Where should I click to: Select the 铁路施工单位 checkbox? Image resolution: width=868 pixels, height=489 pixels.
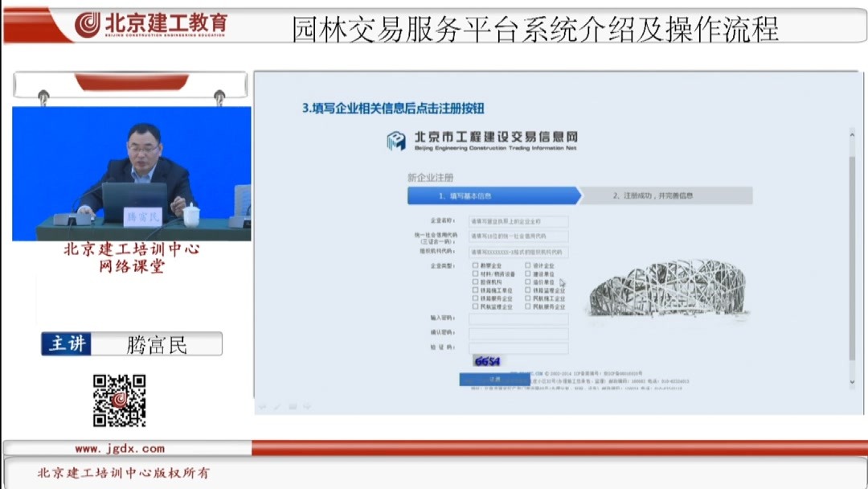[x=475, y=290]
